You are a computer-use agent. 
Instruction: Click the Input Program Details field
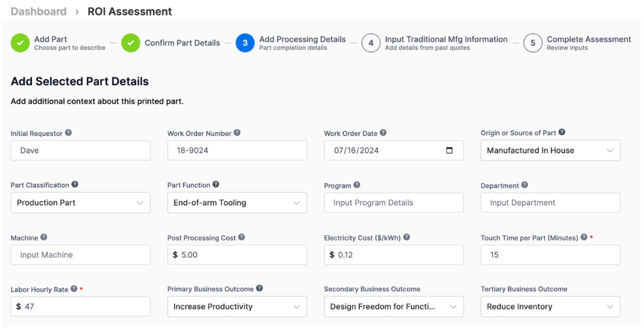[x=393, y=203]
